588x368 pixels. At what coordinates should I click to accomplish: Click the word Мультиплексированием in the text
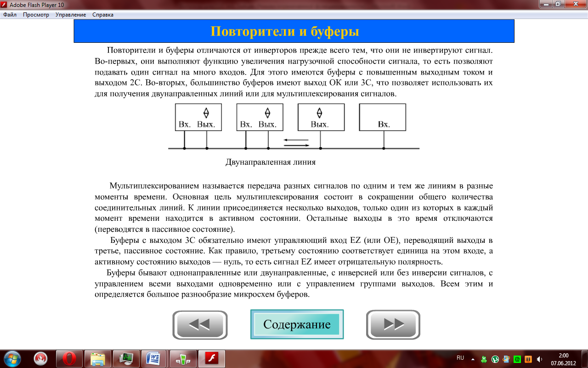click(154, 186)
